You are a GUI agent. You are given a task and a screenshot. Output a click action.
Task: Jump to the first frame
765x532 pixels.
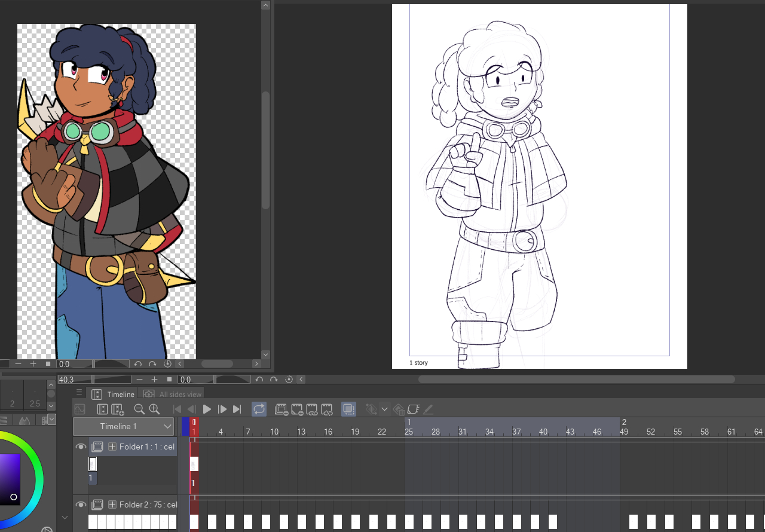177,409
